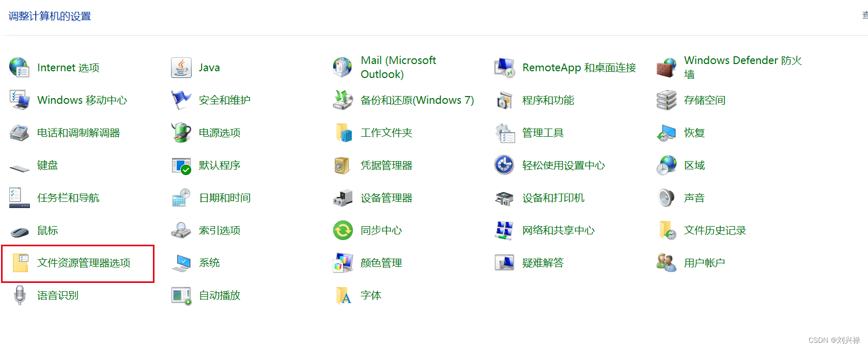Click the 键盘 keyboard icon
Image resolution: width=868 pixels, height=349 pixels.
pos(20,168)
